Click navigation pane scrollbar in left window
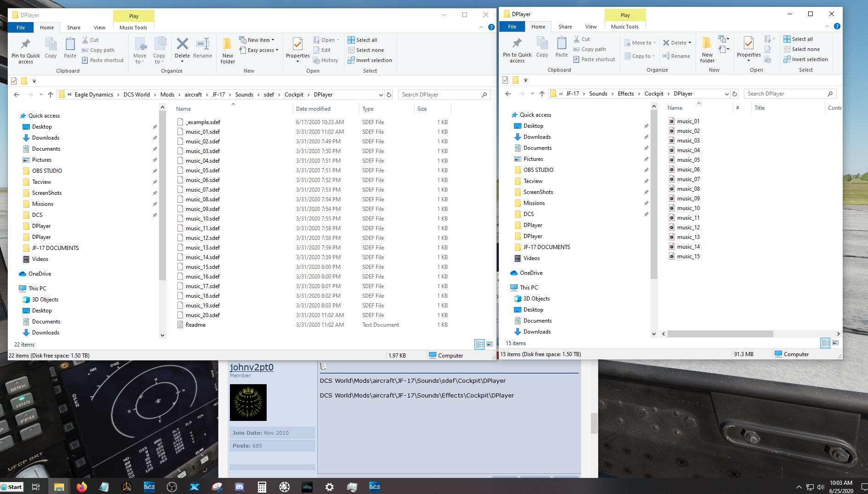 (162, 195)
